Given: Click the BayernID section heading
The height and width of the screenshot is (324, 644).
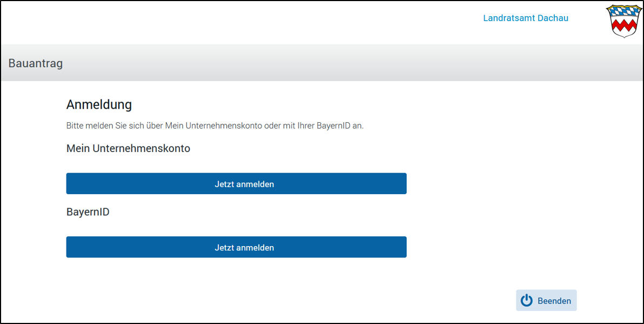Looking at the screenshot, I should click(x=88, y=212).
